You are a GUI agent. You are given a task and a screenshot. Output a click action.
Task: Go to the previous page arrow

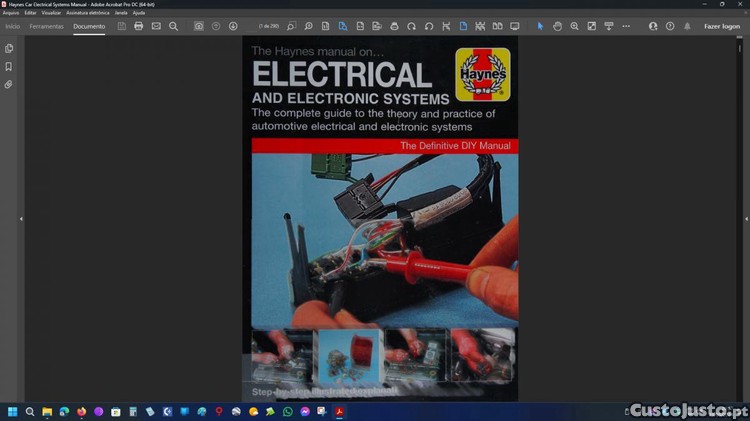tap(216, 26)
